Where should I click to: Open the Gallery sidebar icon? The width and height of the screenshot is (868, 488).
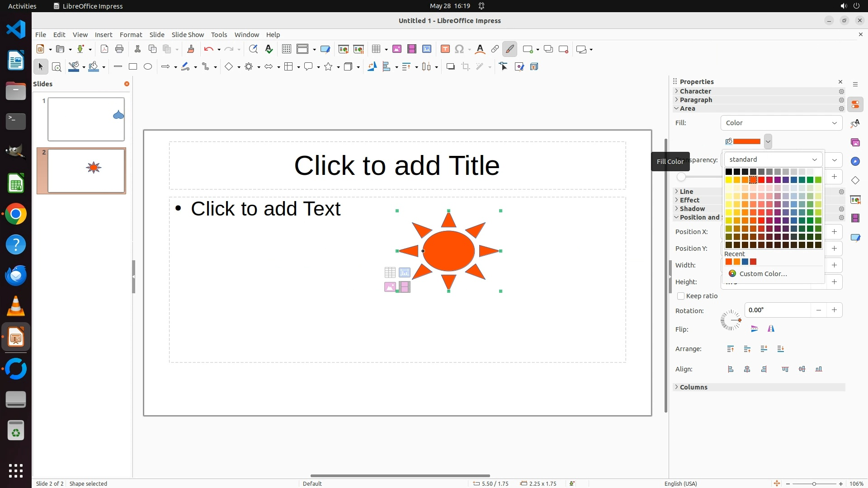coord(855,142)
